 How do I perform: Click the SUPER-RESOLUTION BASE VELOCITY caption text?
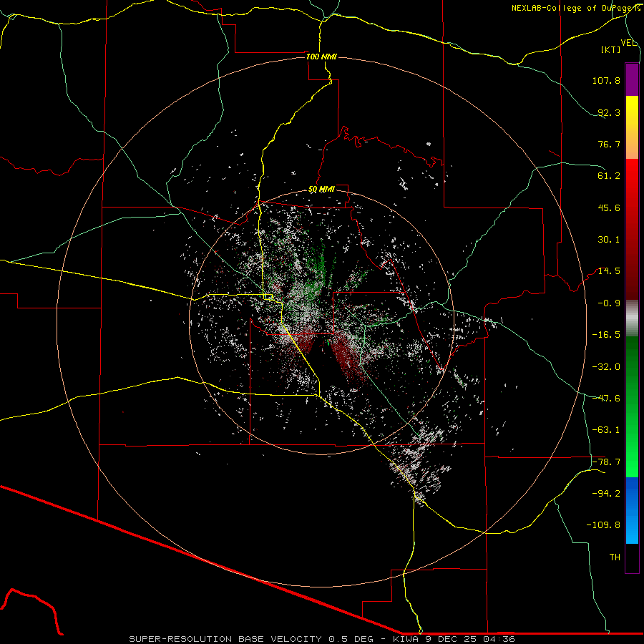click(225, 639)
